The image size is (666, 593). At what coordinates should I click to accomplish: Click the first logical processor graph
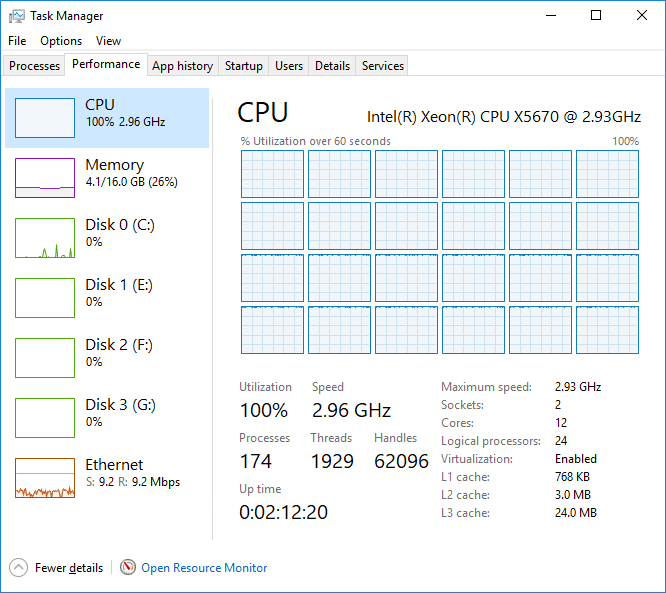pos(272,174)
